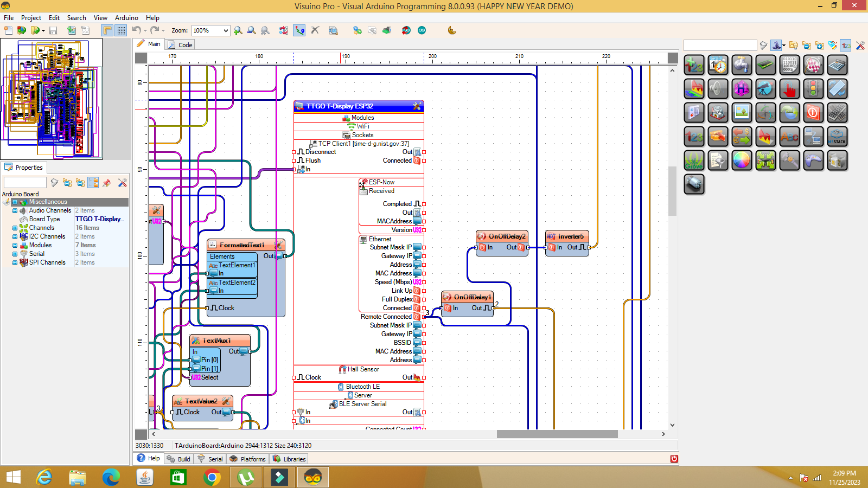Switch to the Serial bottom tab
The image size is (868, 488).
[210, 459]
